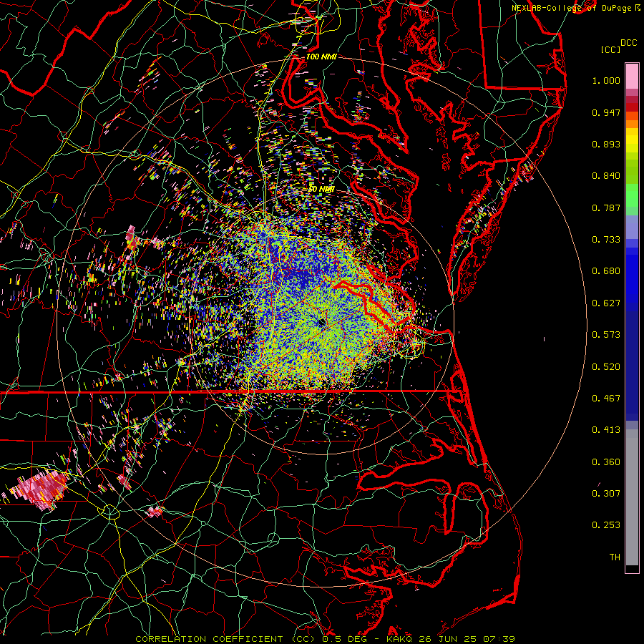
Task: Click the 0.733 scale label
Action: (606, 240)
